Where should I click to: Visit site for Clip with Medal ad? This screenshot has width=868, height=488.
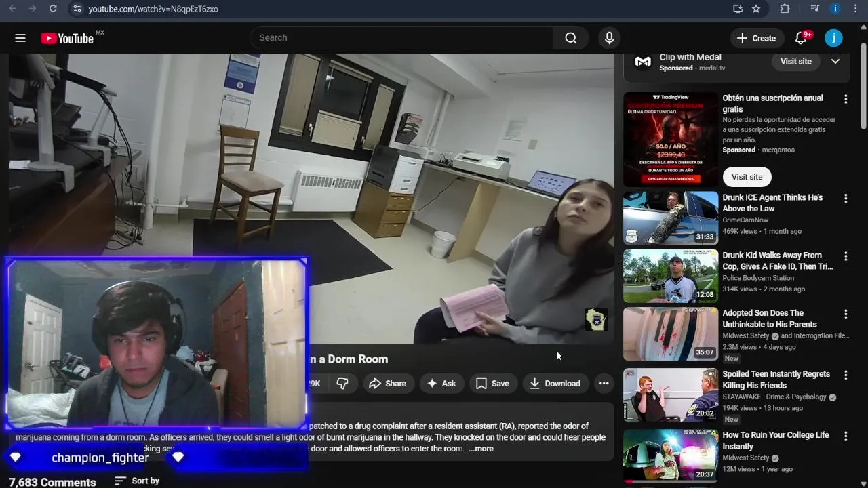coord(795,62)
